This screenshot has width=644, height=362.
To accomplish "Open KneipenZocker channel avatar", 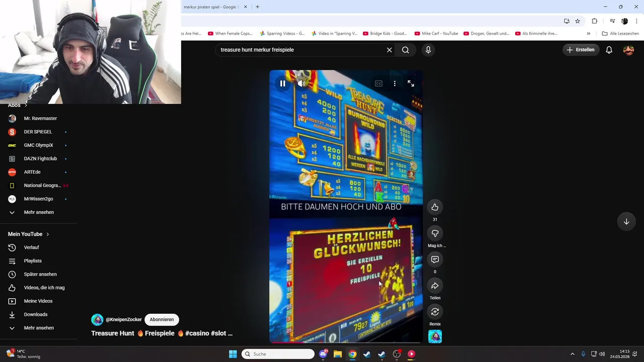I will click(x=97, y=319).
